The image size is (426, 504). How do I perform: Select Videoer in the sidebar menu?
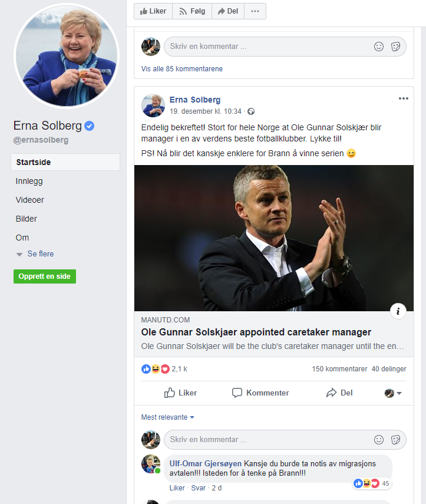click(x=30, y=200)
